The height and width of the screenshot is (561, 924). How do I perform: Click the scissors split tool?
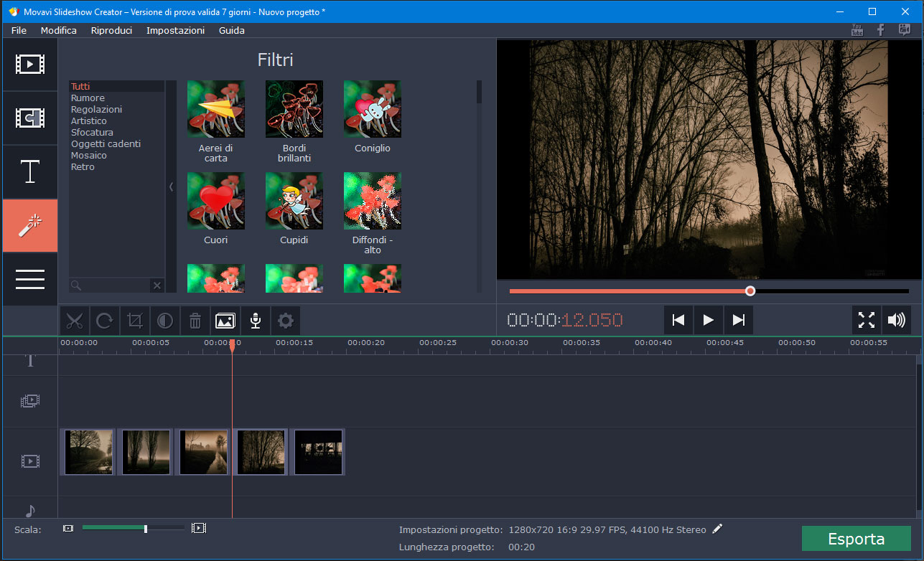(x=75, y=321)
